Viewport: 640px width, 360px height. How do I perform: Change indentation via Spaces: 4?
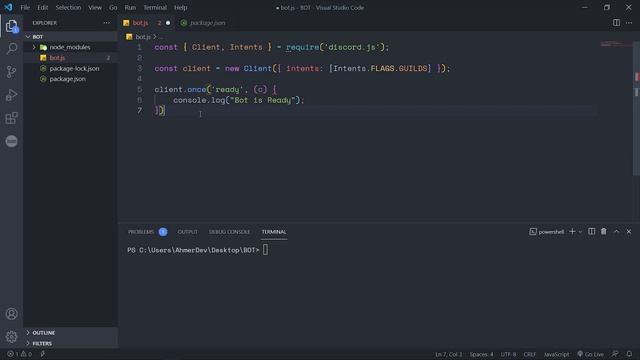(481, 354)
